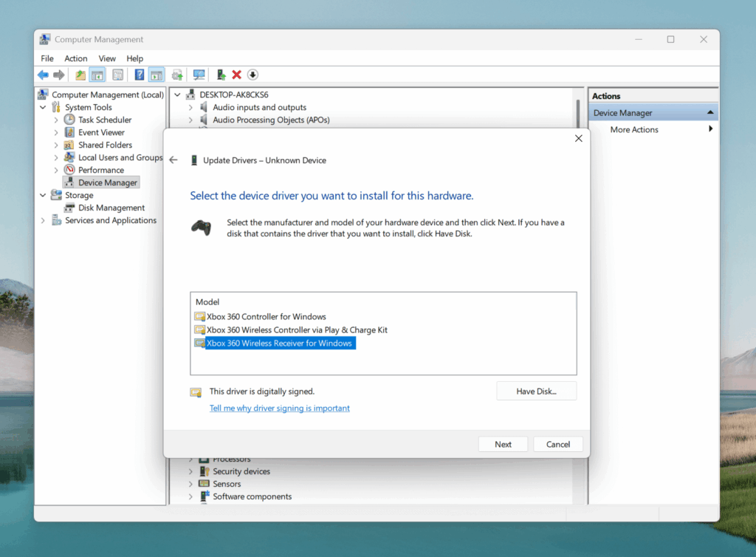Expand the Task Scheduler tree node
This screenshot has width=756, height=557.
tap(56, 120)
